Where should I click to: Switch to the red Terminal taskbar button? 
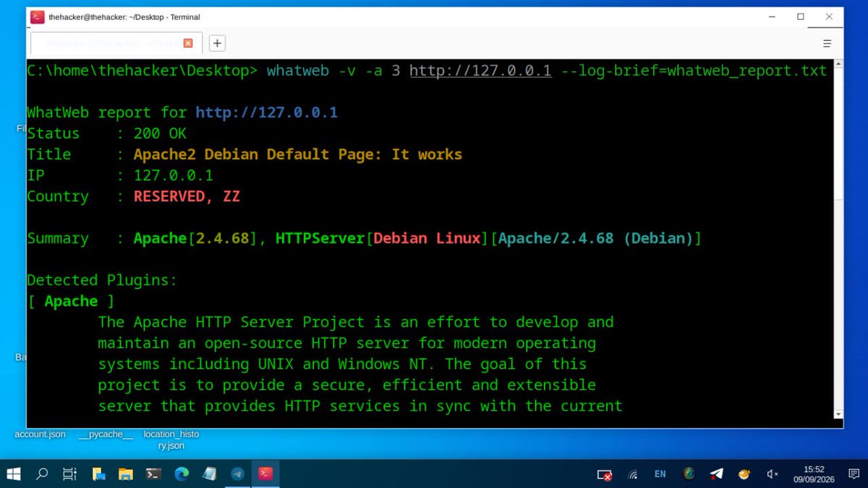pyautogui.click(x=265, y=474)
